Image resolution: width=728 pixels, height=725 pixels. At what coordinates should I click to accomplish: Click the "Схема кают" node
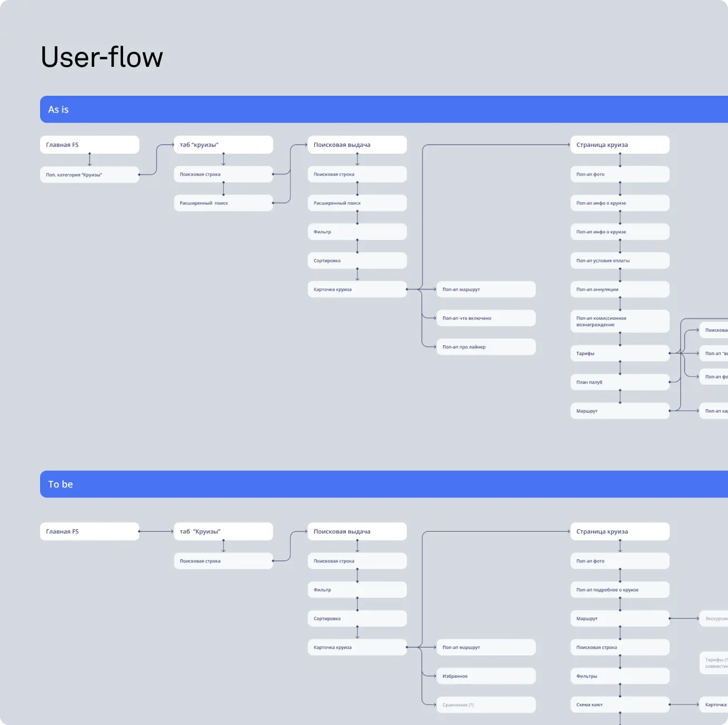619,705
